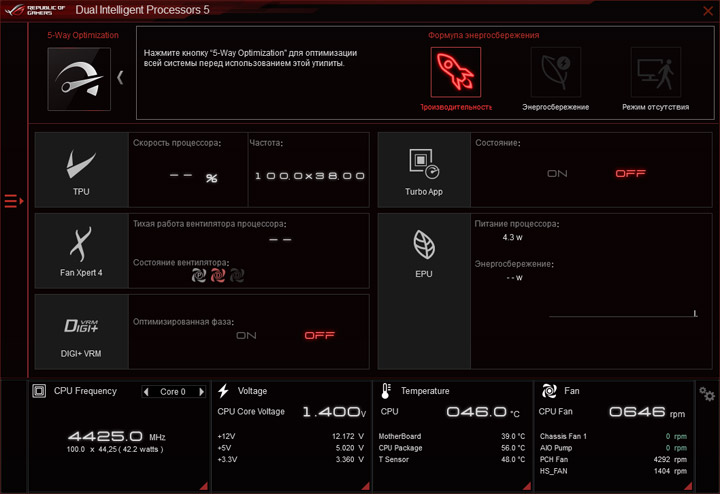Select the dark third fan status icon

tap(237, 275)
